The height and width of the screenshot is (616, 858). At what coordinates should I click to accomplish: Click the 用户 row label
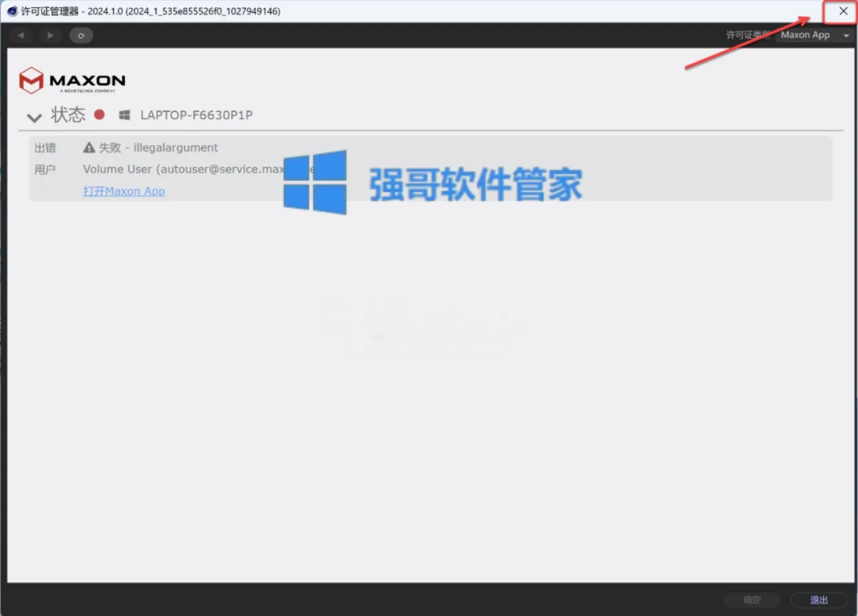pos(45,170)
